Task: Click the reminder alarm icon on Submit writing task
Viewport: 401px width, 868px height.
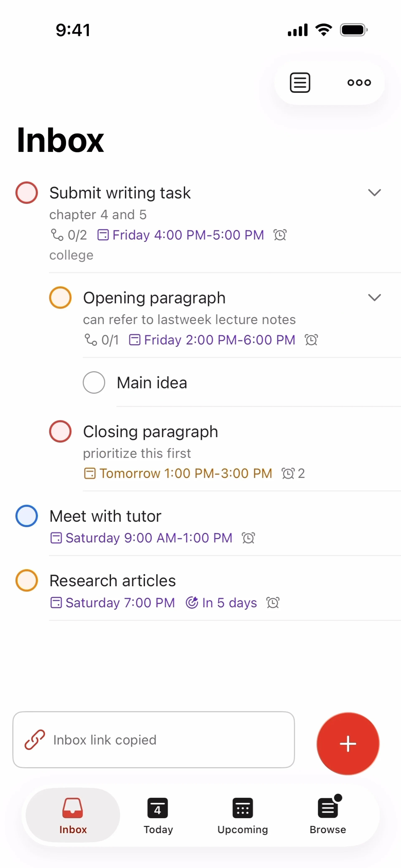Action: click(280, 235)
